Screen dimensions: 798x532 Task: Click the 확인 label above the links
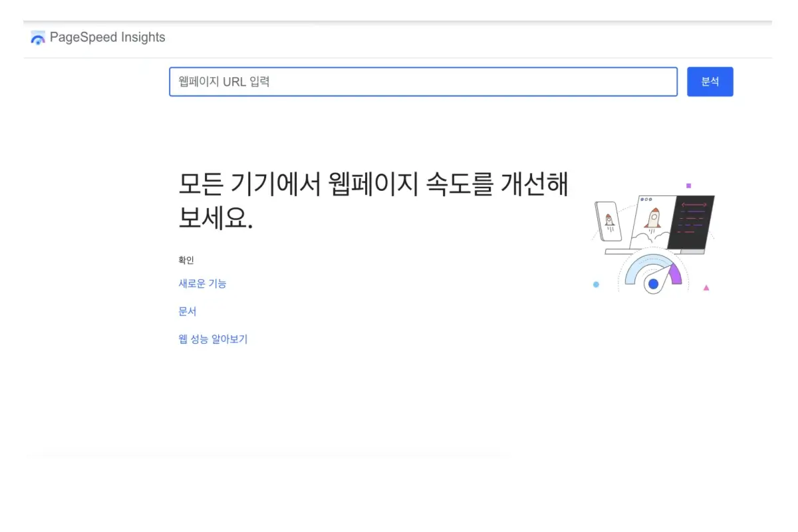[186, 260]
